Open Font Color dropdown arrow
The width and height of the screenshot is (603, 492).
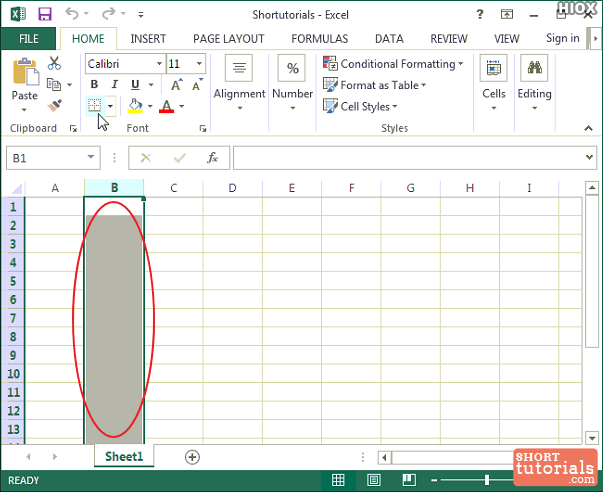pos(182,106)
